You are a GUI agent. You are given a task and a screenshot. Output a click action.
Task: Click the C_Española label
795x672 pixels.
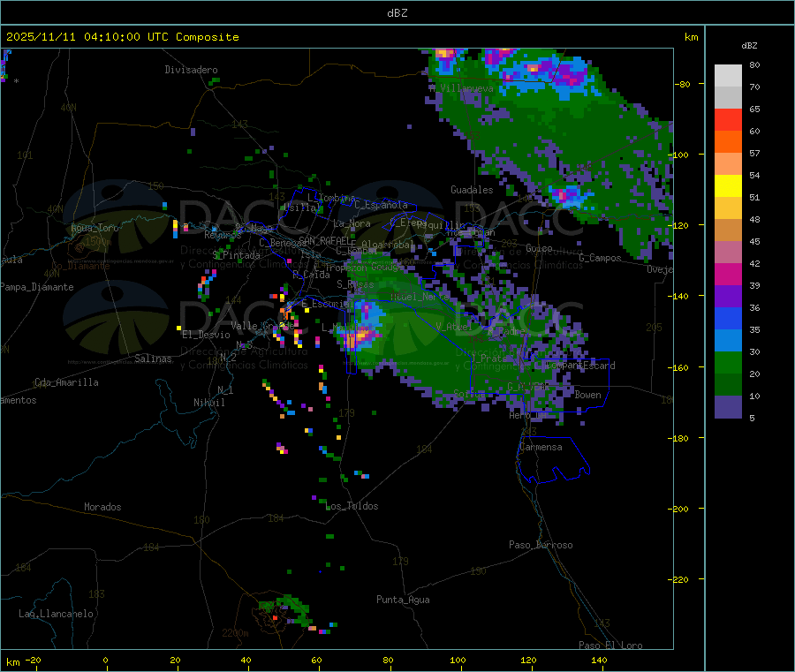pyautogui.click(x=381, y=205)
